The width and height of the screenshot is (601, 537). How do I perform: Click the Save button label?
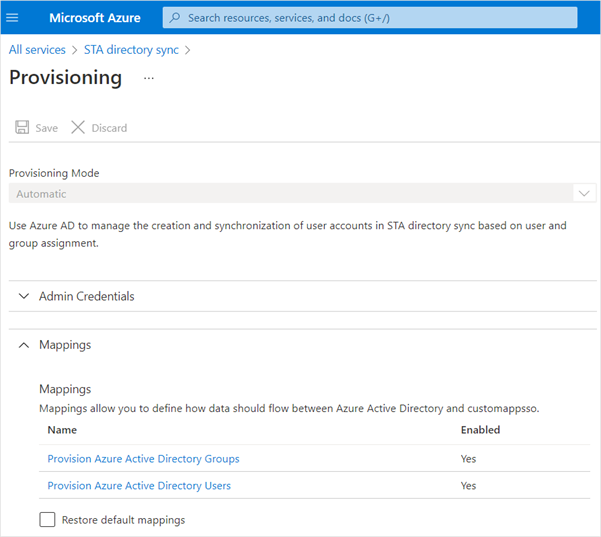point(47,128)
